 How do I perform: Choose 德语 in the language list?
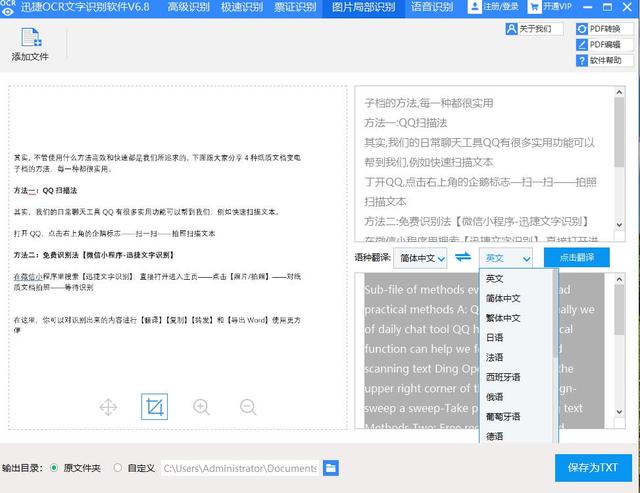494,436
